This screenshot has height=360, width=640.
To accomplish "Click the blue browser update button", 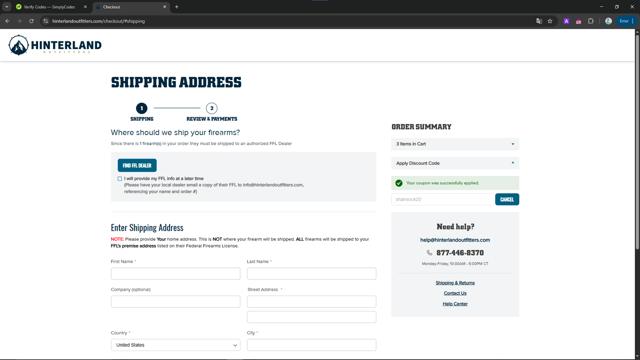I will point(626,21).
